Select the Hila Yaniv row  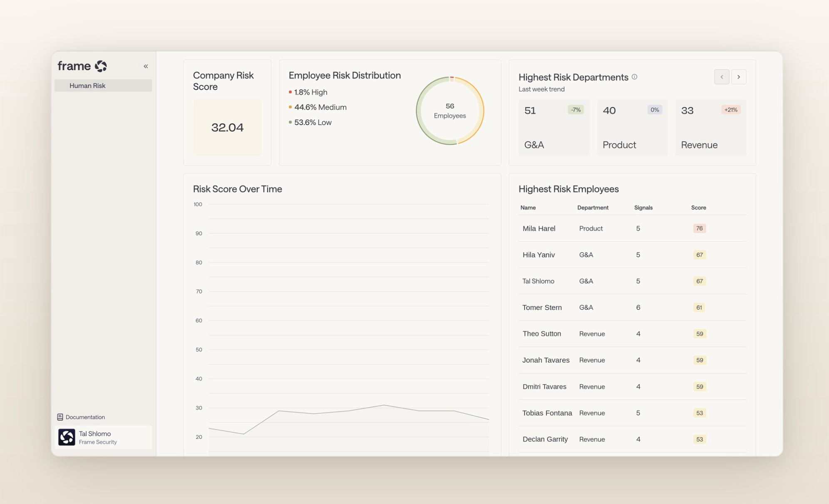click(632, 254)
